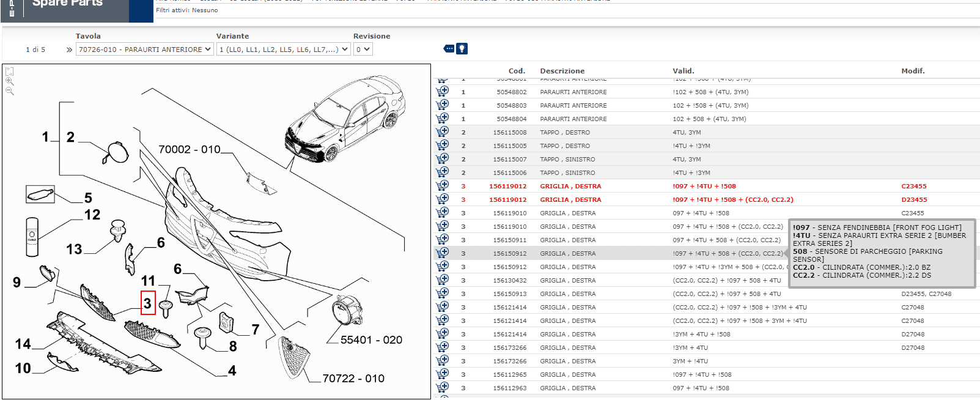980x400 pixels.
Task: Click '1 di 5' page indicator
Action: [x=35, y=50]
